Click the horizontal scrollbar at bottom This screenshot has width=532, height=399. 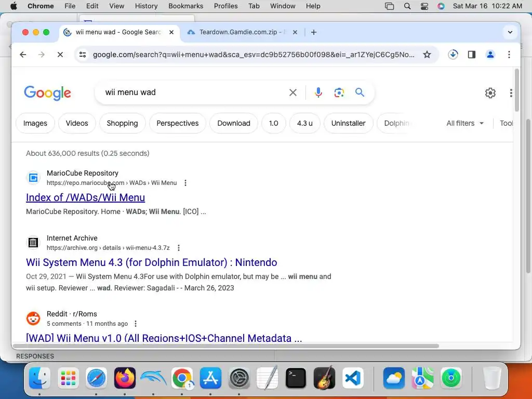pos(225,346)
